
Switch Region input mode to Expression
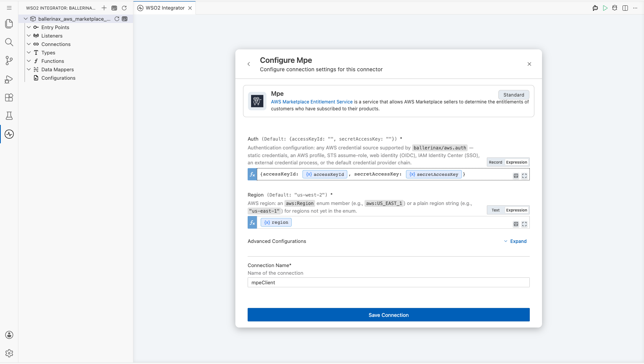516,210
